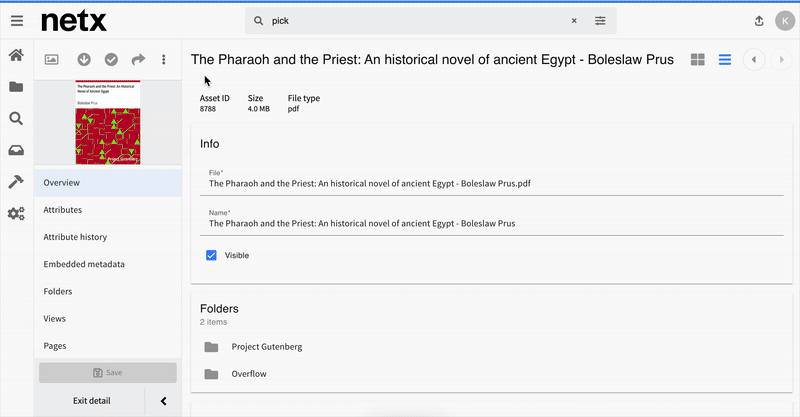The width and height of the screenshot is (800, 417).
Task: Open advanced search filter options
Action: [600, 21]
